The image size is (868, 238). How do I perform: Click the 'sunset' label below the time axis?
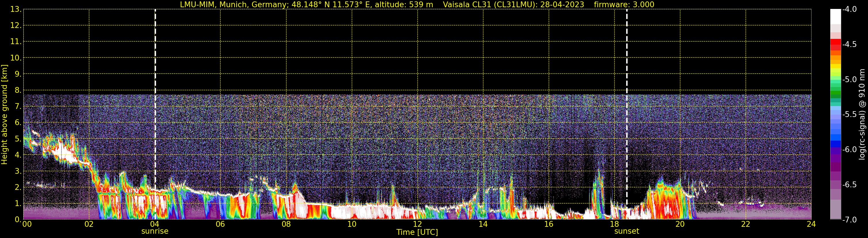point(626,231)
